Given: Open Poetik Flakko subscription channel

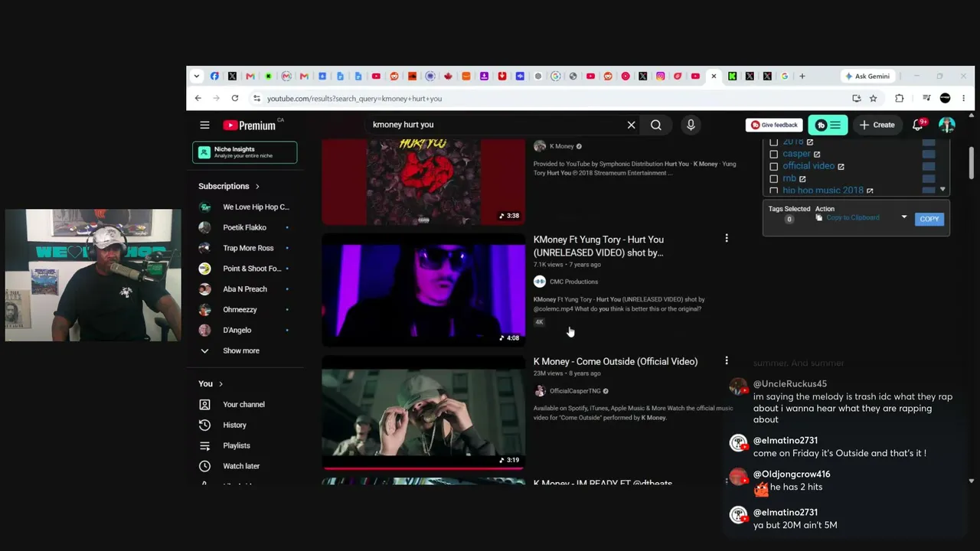Looking at the screenshot, I should point(245,227).
